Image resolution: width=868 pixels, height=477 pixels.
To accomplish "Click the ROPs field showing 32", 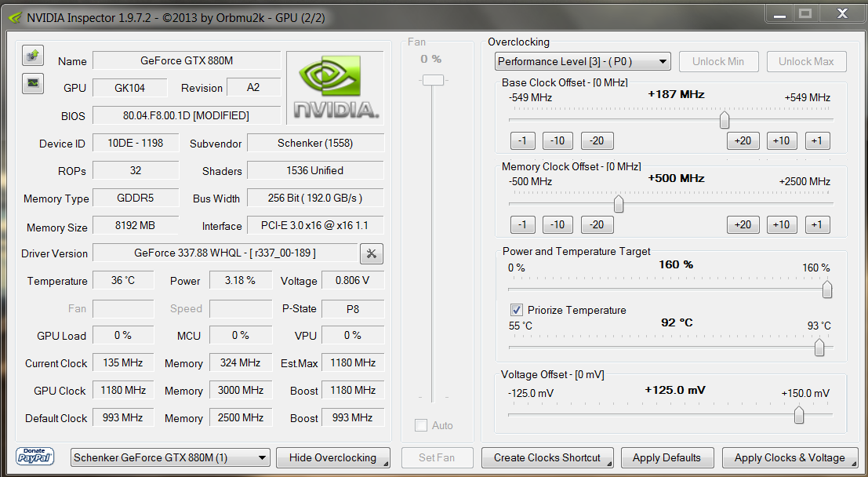I will point(136,170).
